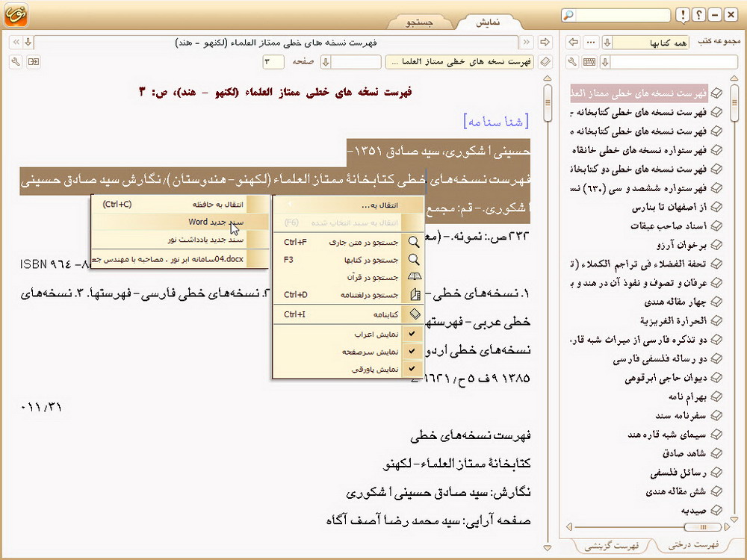Select اسناد صاحب عبقات in the book list
Viewport: 747px width, 560px height.
[669, 225]
